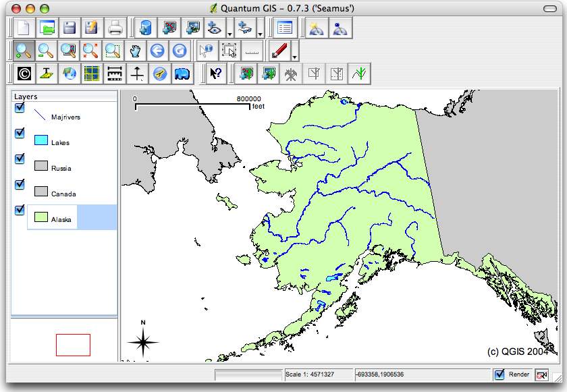Click the Copyright label plugin icon
567x392 pixels.
[x=24, y=74]
